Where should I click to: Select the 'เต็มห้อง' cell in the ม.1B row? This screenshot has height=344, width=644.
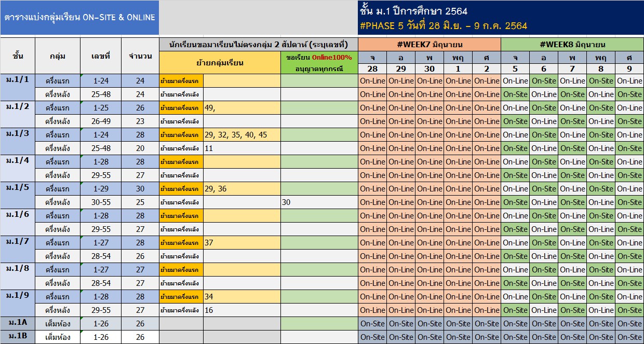[x=58, y=337]
